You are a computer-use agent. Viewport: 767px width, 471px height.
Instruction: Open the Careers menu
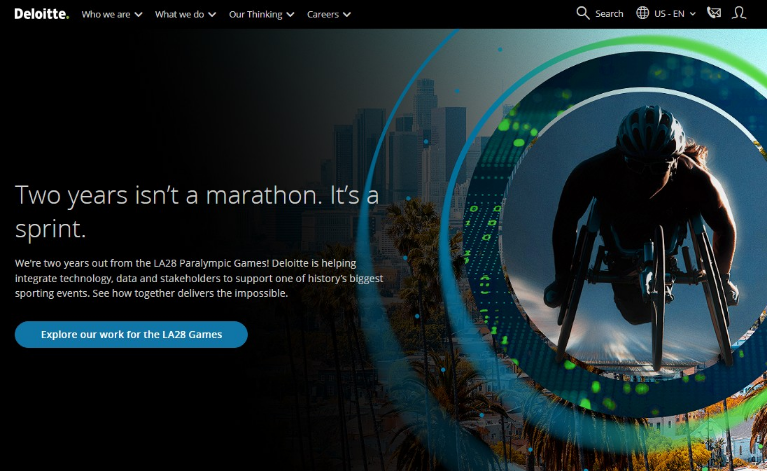tap(328, 14)
